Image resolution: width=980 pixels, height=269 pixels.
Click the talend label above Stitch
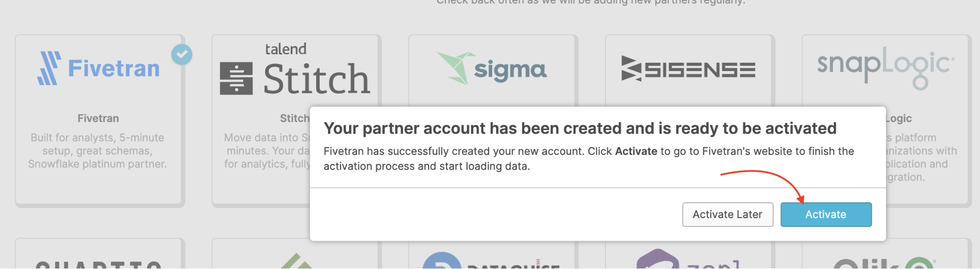click(285, 49)
